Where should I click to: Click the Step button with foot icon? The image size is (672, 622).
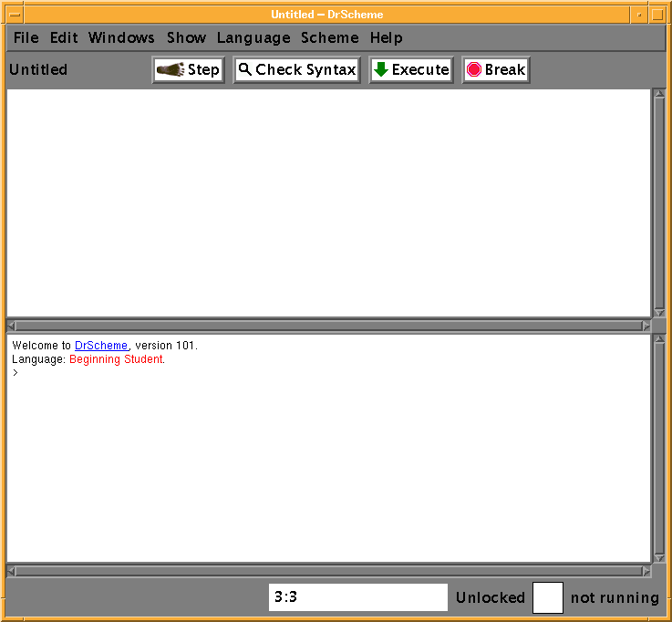189,70
